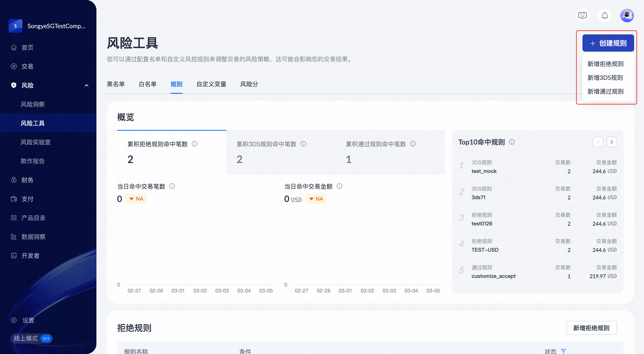Click the info icon beside Top10命中规则

512,142
